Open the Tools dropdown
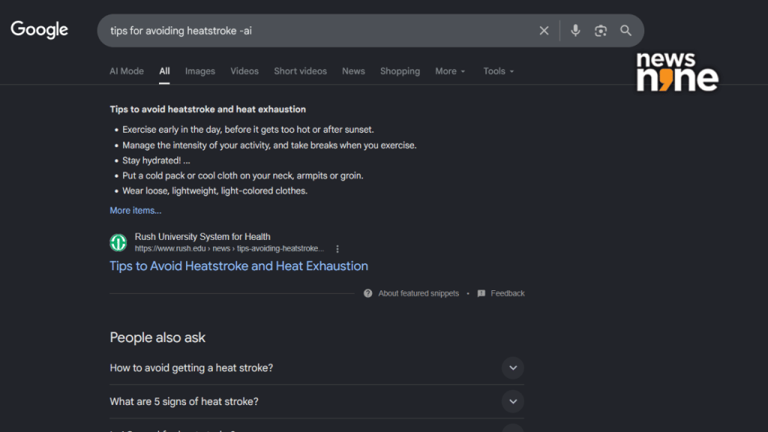768x432 pixels. pyautogui.click(x=498, y=71)
